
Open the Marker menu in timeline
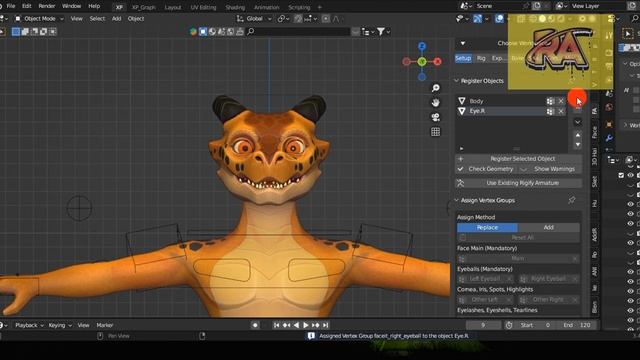104,325
